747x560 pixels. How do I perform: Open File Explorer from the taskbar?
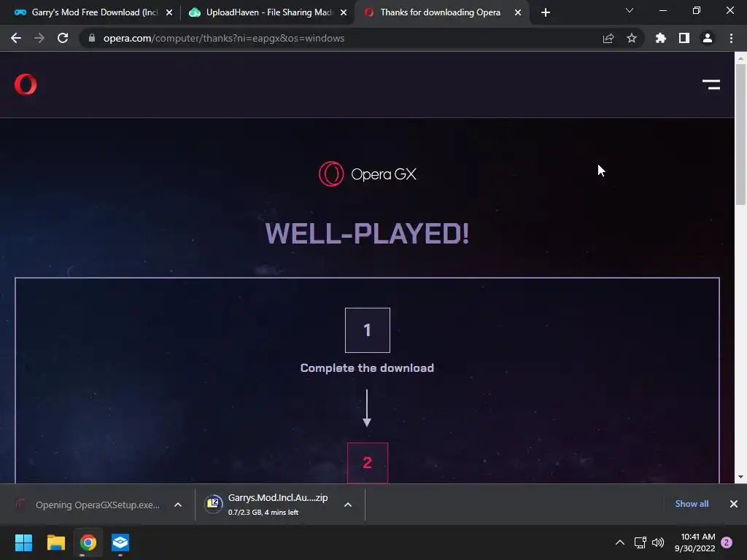point(55,542)
